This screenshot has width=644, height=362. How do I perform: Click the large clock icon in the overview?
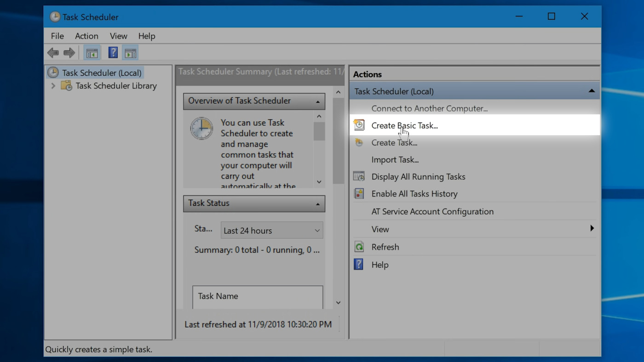tap(201, 129)
